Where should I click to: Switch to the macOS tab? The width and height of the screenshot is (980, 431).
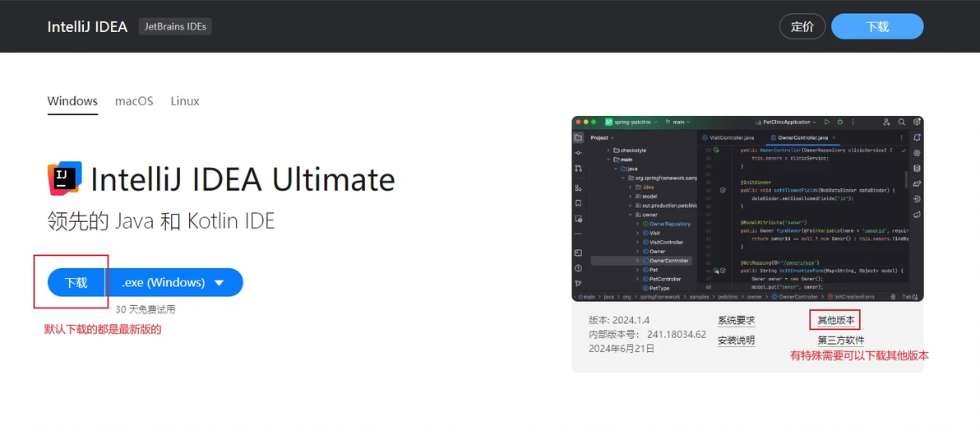coord(134,101)
